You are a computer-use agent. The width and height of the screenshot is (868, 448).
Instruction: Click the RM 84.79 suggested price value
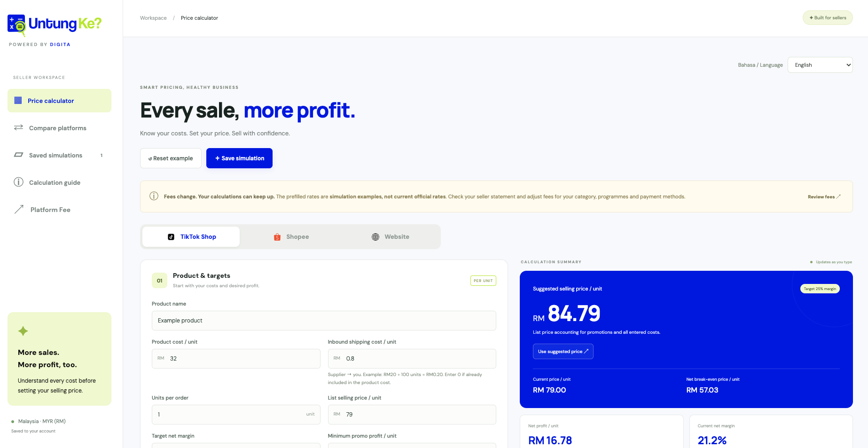[x=567, y=314]
